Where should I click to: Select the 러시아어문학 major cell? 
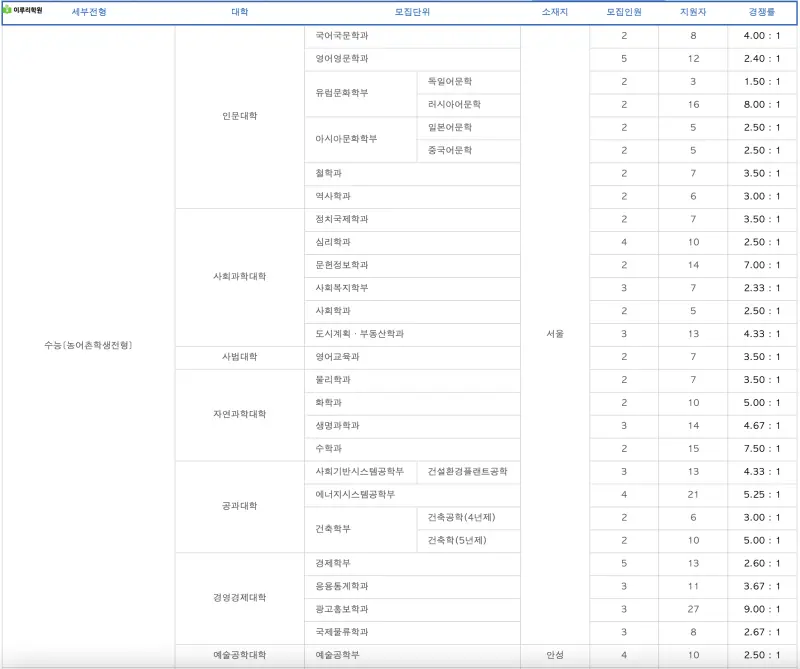click(x=468, y=105)
